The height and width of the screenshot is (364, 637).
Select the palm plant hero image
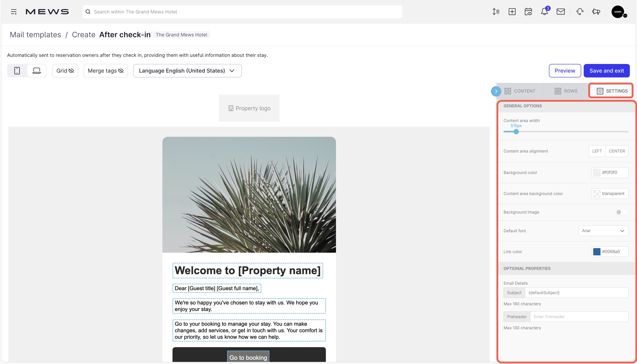249,194
